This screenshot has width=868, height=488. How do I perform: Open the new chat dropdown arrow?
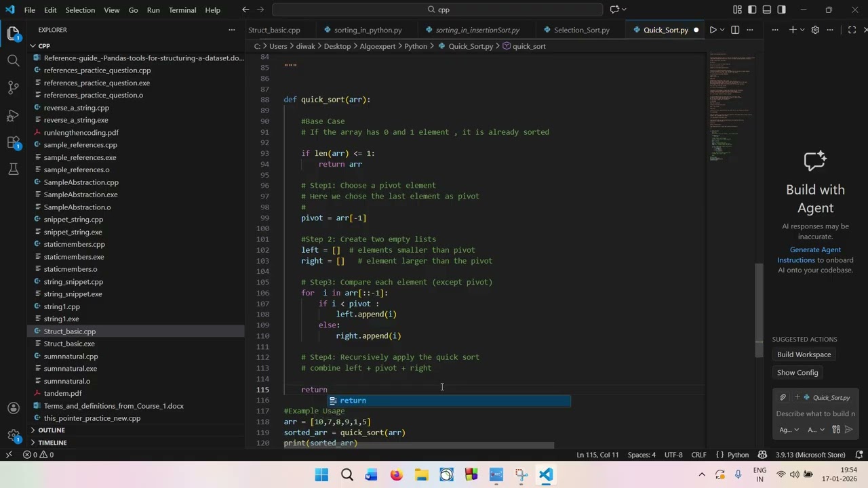click(x=801, y=30)
